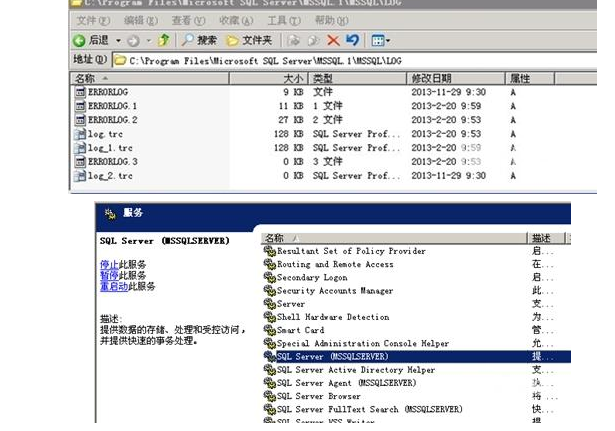Select Routing and Remote Access service icon

(x=269, y=264)
